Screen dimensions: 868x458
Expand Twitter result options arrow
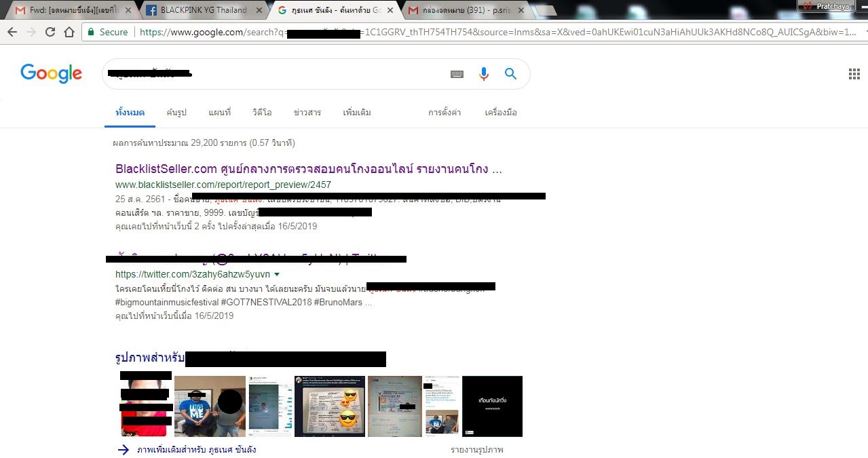click(277, 275)
